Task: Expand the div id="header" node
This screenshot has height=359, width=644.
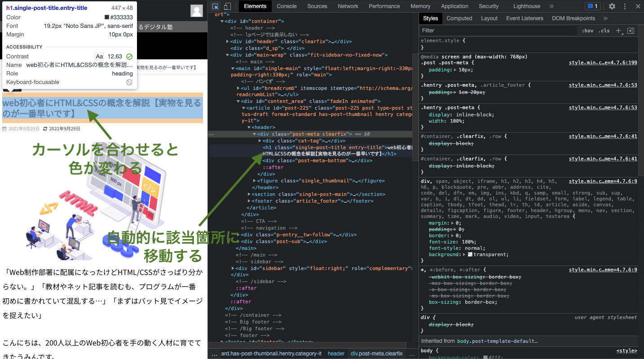Action: click(228, 41)
